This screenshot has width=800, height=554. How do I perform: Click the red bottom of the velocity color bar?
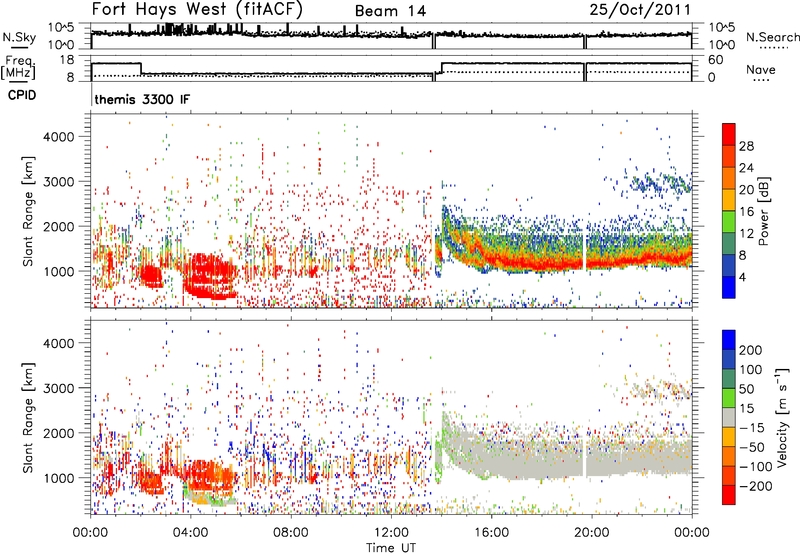[729, 495]
